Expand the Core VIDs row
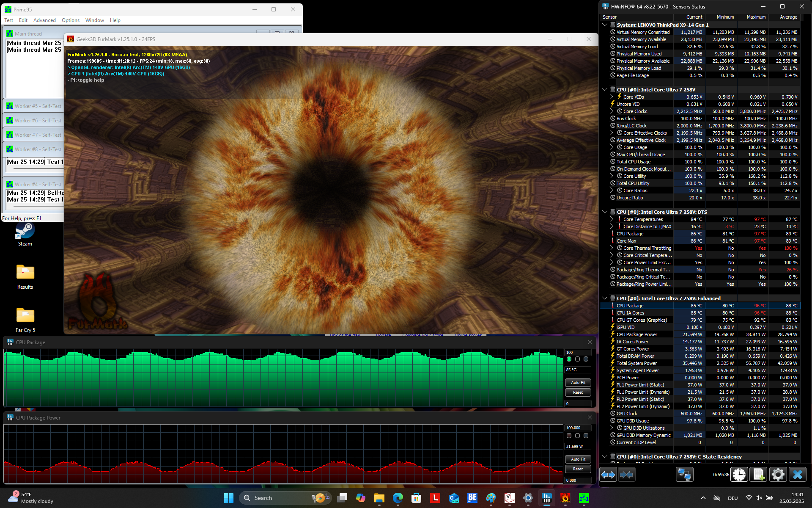812x508 pixels. [612, 97]
